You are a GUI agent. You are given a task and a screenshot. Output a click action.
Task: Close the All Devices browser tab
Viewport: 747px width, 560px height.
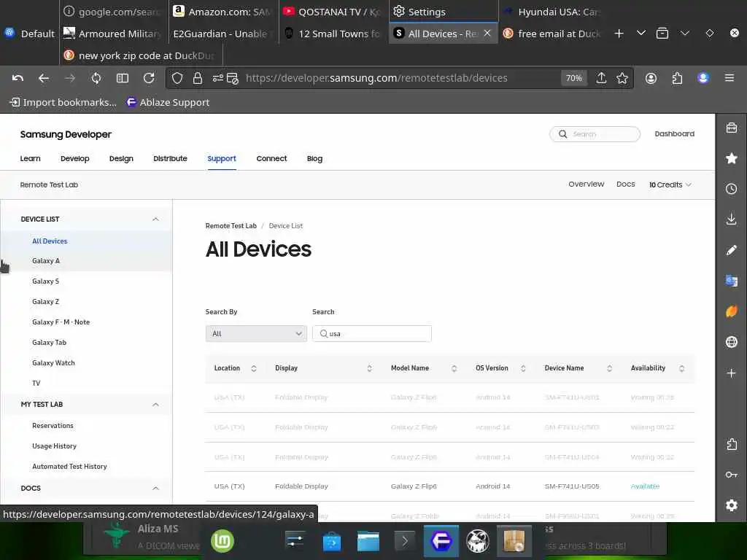click(487, 34)
